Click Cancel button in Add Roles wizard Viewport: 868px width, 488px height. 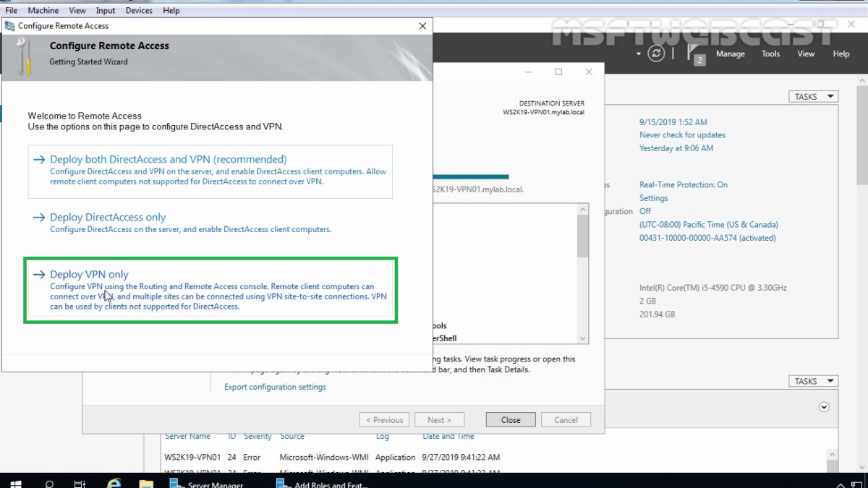click(x=566, y=420)
